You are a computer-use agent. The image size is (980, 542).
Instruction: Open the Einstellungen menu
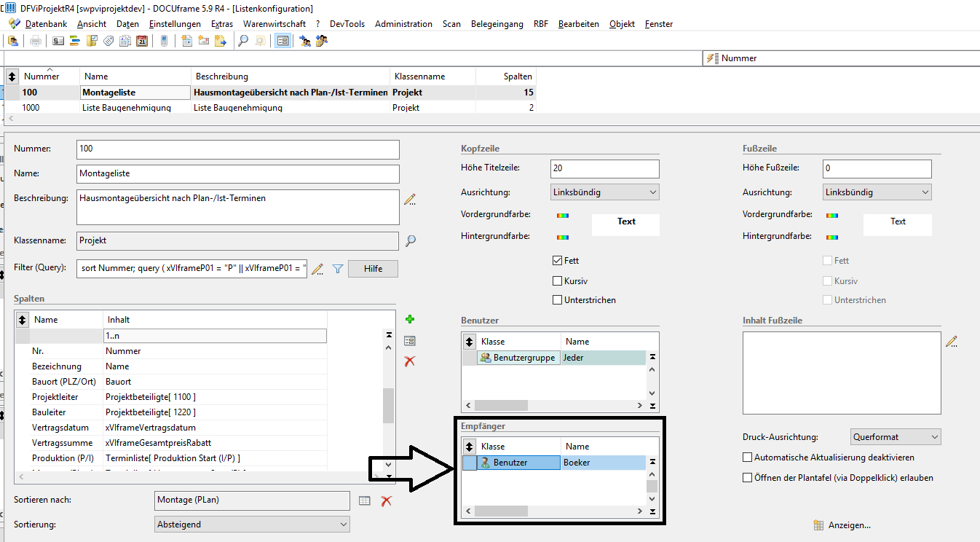tap(175, 24)
